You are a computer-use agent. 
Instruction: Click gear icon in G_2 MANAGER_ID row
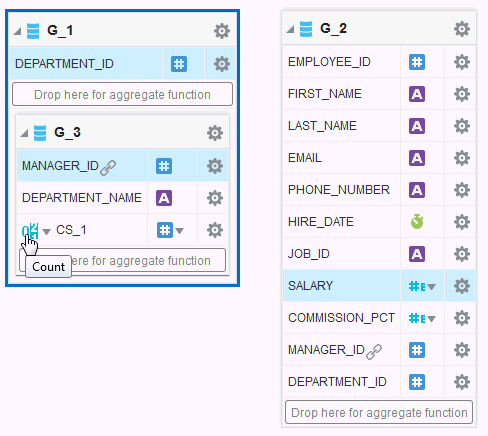point(462,350)
